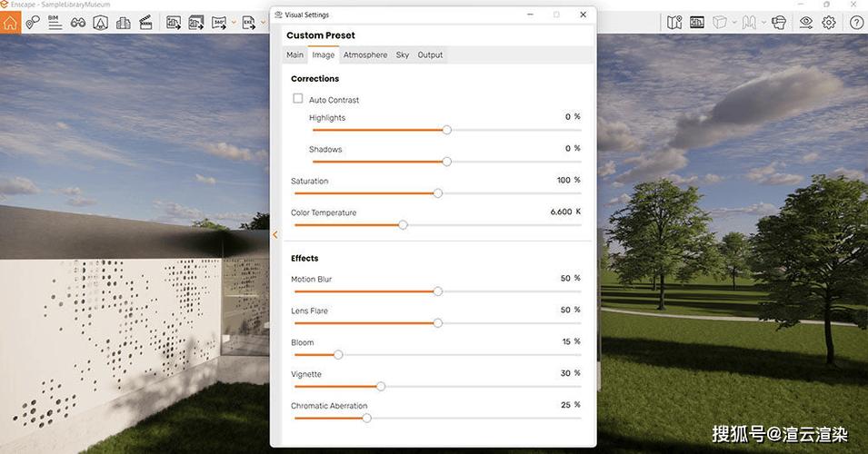Toggle the safe frame icon
868x454 pixels.
point(697,23)
